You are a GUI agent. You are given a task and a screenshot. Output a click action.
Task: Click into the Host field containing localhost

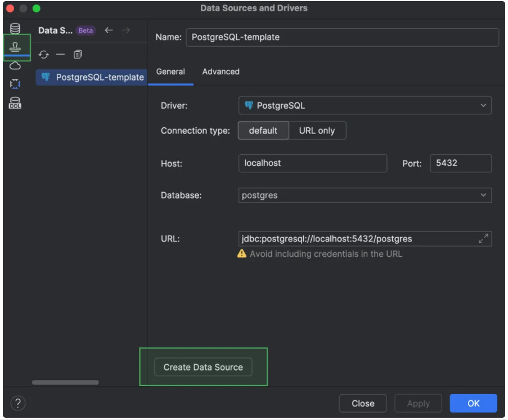(312, 163)
